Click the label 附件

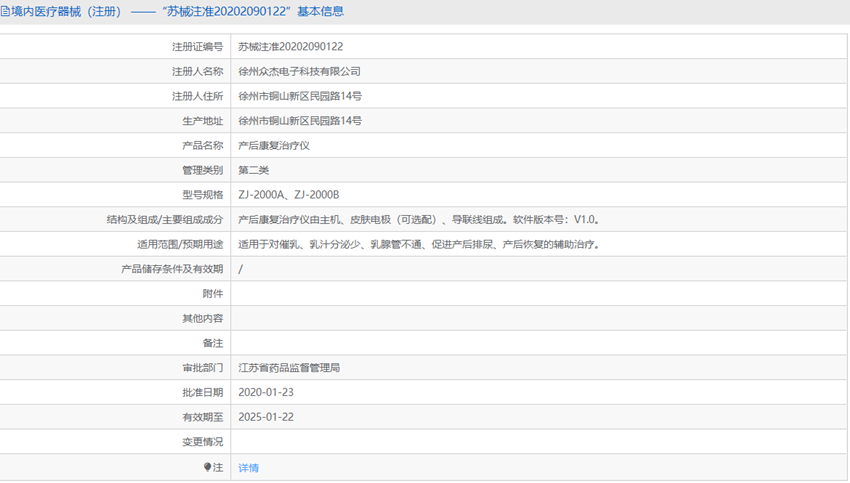212,294
